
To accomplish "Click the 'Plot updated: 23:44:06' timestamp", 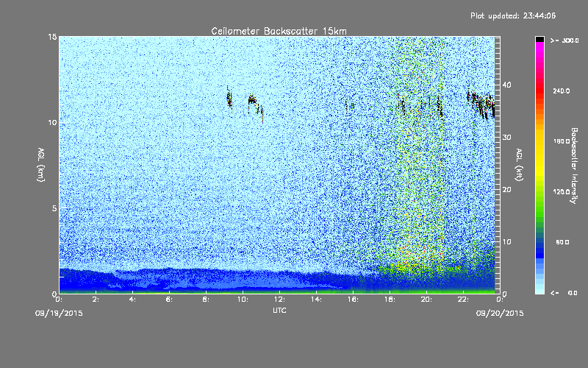I will click(x=513, y=15).
